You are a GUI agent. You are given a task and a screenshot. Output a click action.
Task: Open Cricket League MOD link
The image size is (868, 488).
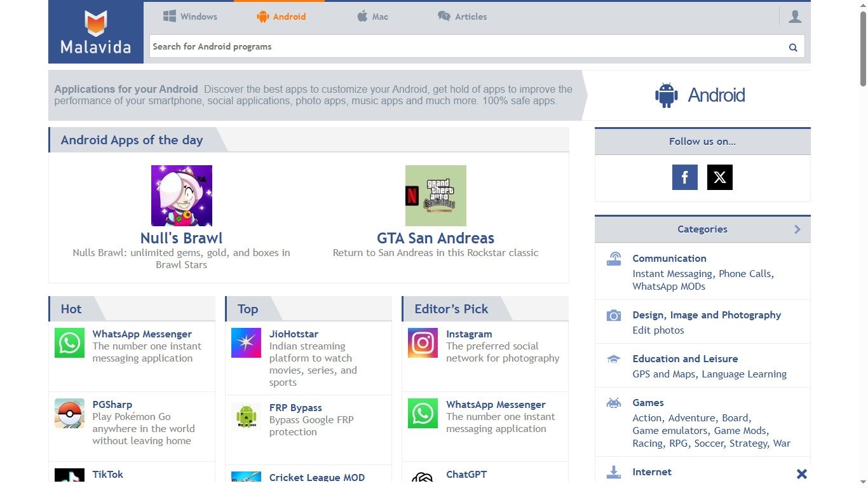click(317, 477)
